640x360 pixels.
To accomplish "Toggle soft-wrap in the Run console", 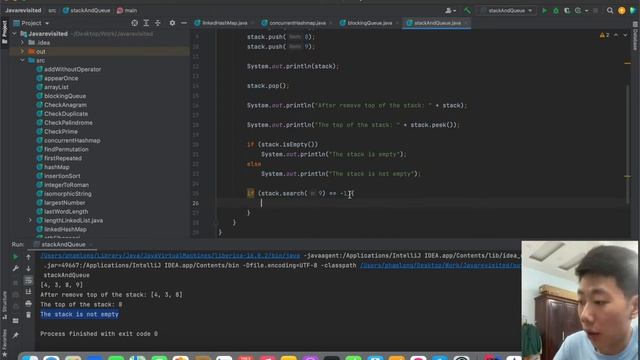I will pyautogui.click(x=29, y=280).
